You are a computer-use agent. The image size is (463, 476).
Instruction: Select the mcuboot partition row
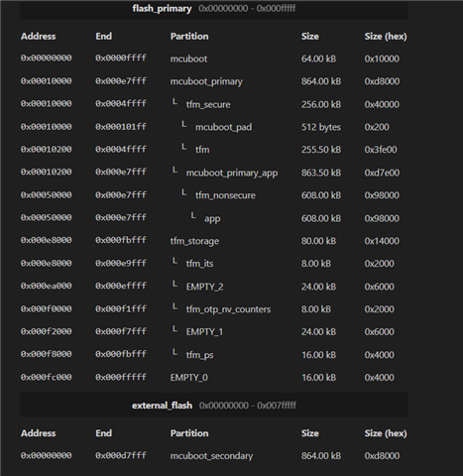pyautogui.click(x=213, y=59)
